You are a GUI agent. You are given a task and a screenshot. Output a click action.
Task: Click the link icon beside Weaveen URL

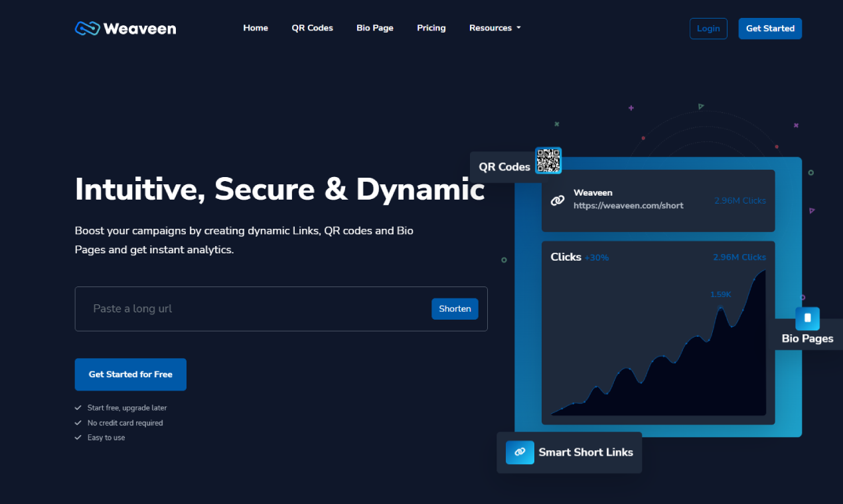(558, 200)
